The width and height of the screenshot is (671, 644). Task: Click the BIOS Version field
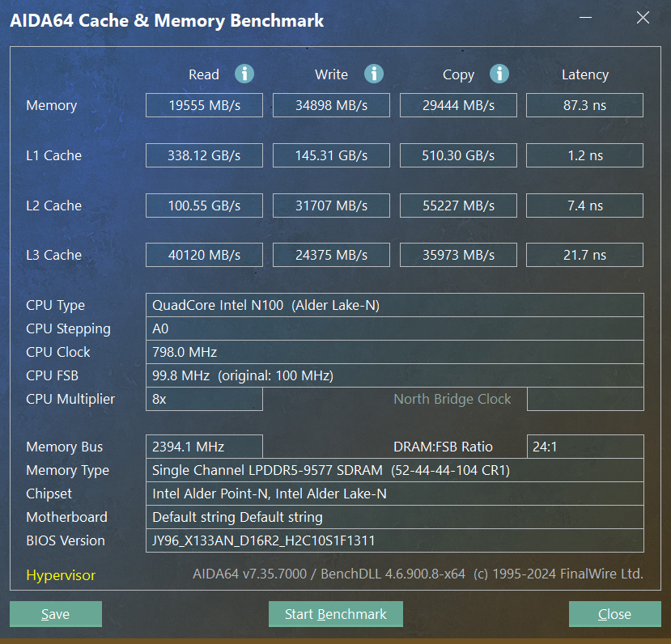point(394,540)
